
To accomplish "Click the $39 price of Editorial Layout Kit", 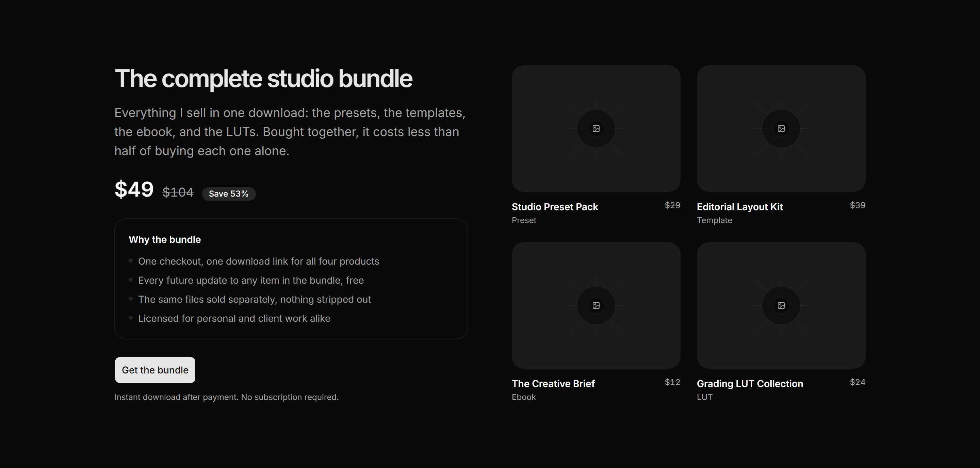I will [x=857, y=205].
